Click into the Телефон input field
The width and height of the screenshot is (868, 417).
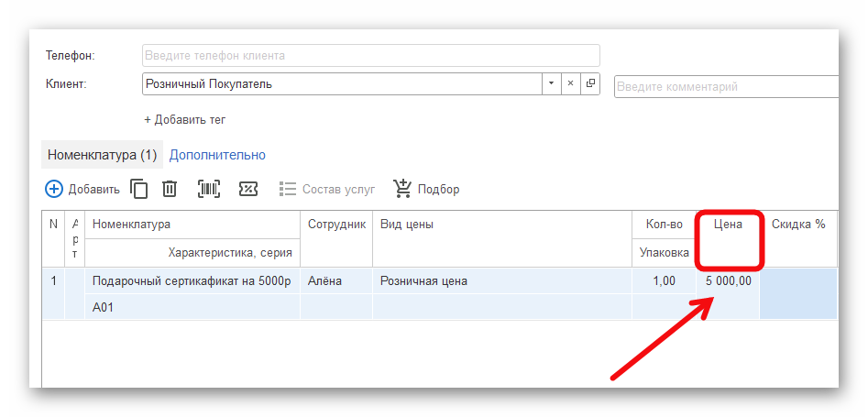tap(370, 55)
